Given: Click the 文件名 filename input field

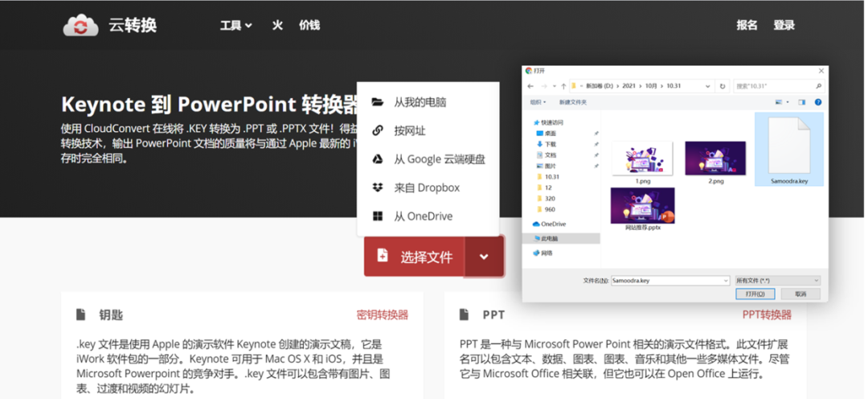Looking at the screenshot, I should click(x=669, y=281).
